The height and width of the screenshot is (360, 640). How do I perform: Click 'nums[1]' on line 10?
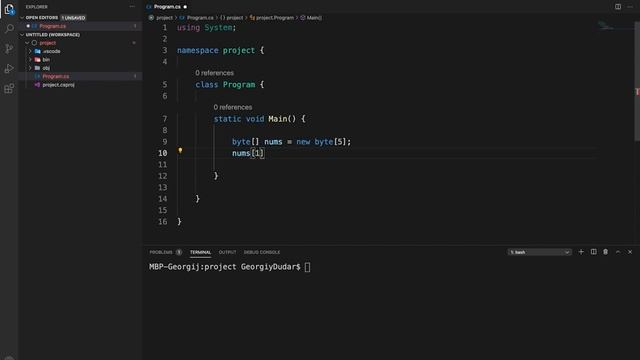[248, 153]
